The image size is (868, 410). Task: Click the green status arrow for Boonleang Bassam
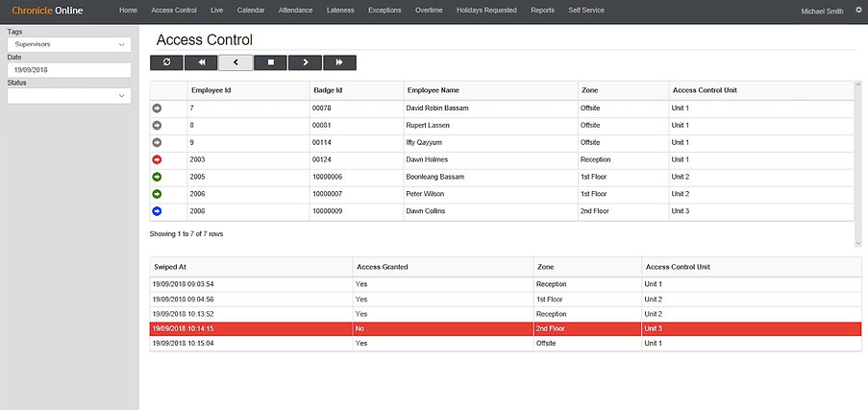point(157,177)
